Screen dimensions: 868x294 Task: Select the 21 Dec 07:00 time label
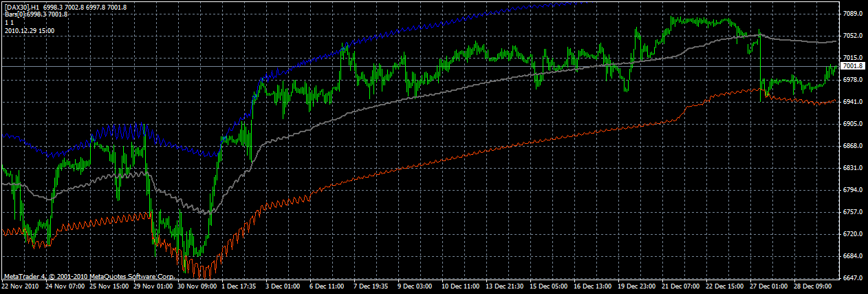click(x=680, y=285)
